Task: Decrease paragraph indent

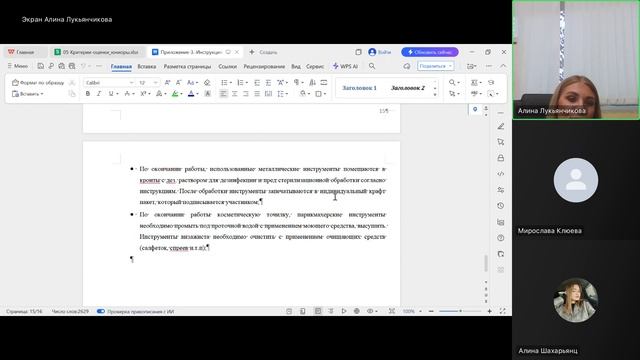Action: coord(257,82)
